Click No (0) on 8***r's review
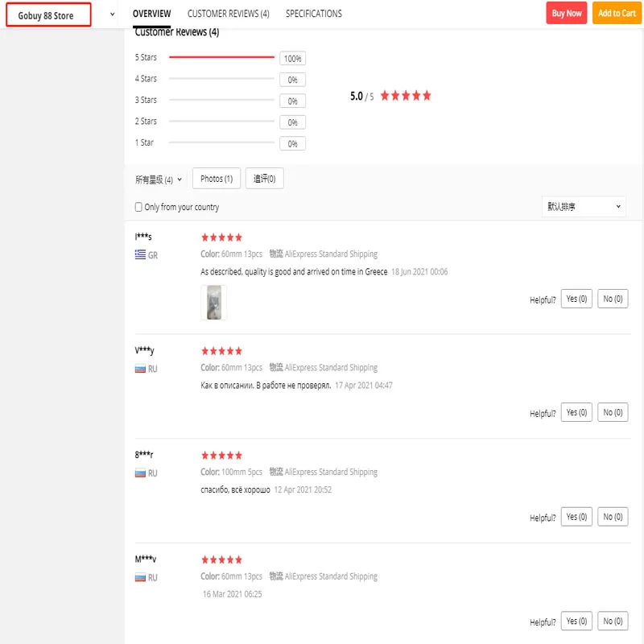 (613, 516)
